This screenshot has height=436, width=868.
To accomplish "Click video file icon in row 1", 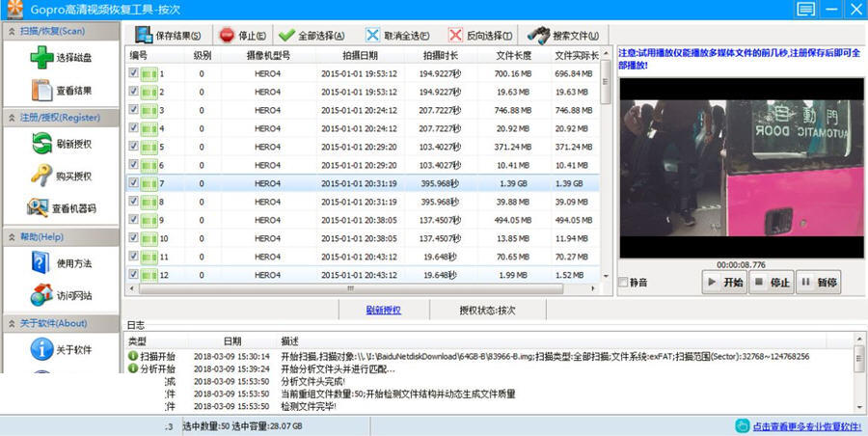I will 149,73.
